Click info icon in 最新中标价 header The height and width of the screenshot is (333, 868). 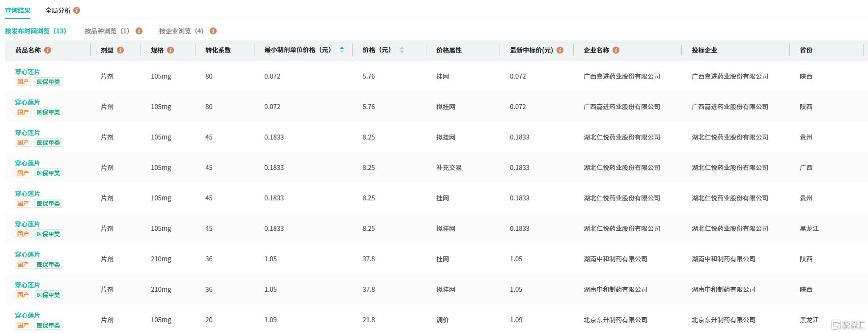point(560,50)
